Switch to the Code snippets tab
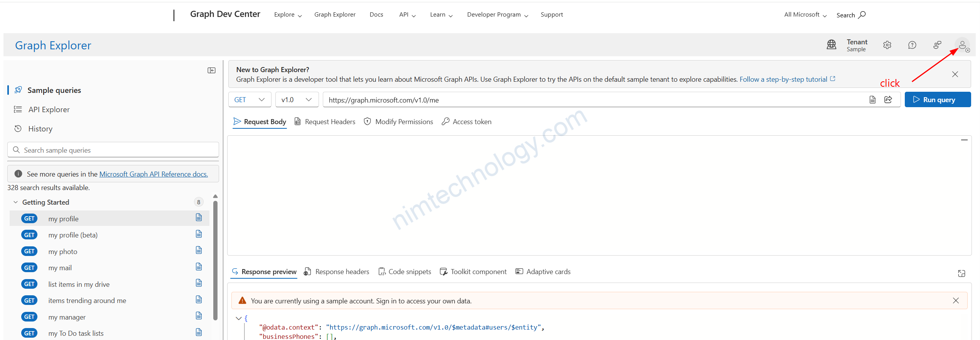 [405, 272]
